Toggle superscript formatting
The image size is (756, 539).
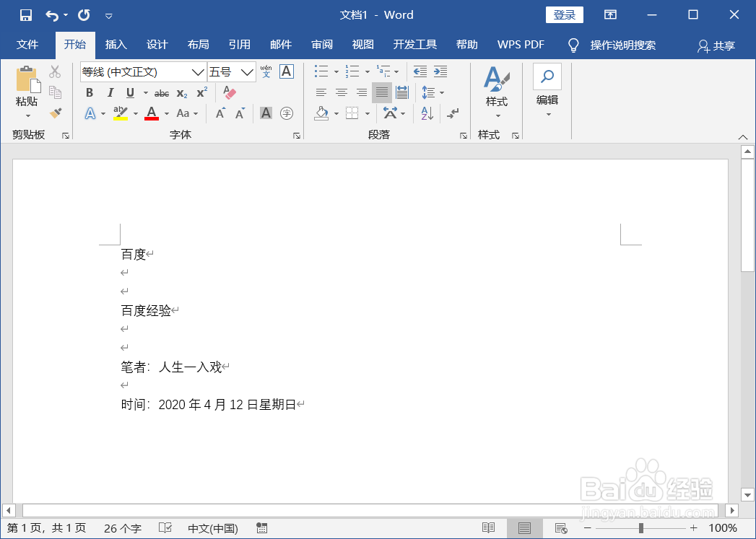[202, 92]
